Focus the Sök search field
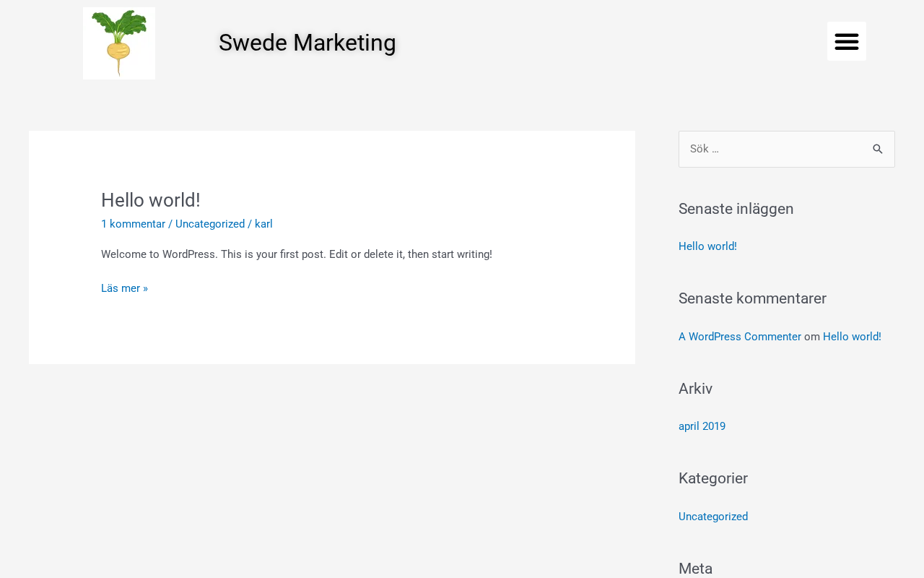Screen dimensions: 924x578 (772, 149)
